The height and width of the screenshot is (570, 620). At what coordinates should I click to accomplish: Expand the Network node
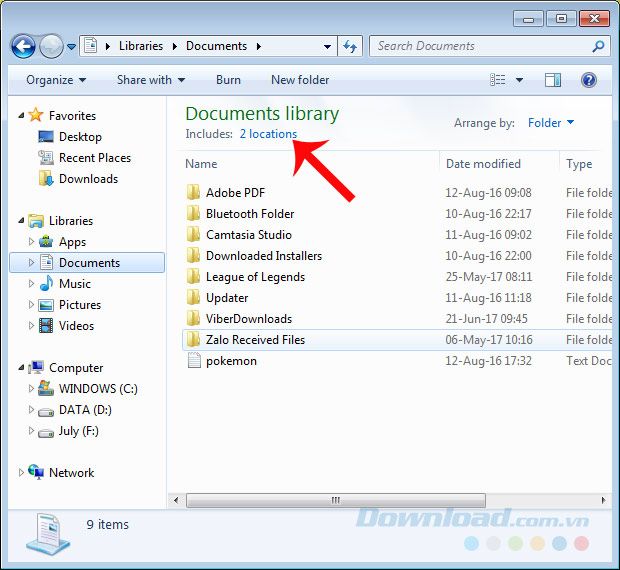[x=21, y=472]
